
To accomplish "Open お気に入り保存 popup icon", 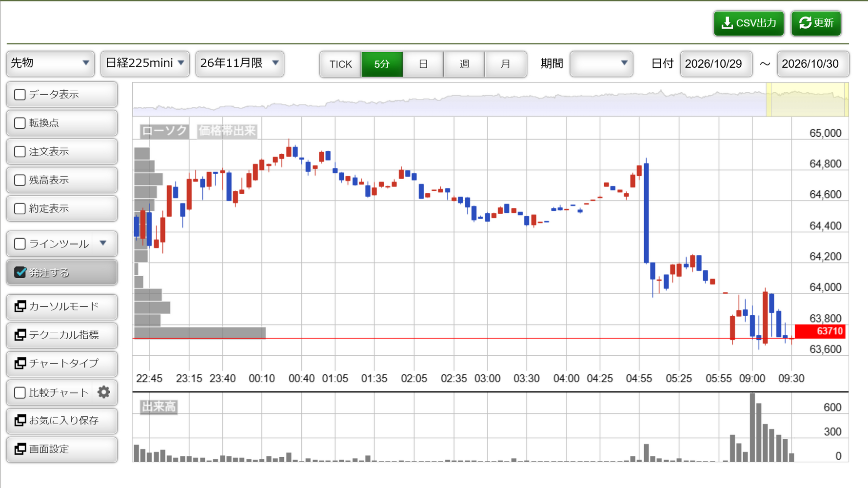I will 20,421.
